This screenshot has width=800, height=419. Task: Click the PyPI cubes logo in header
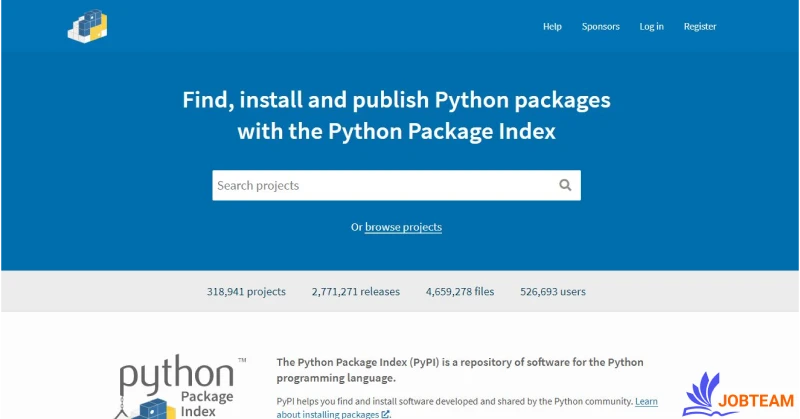87,26
